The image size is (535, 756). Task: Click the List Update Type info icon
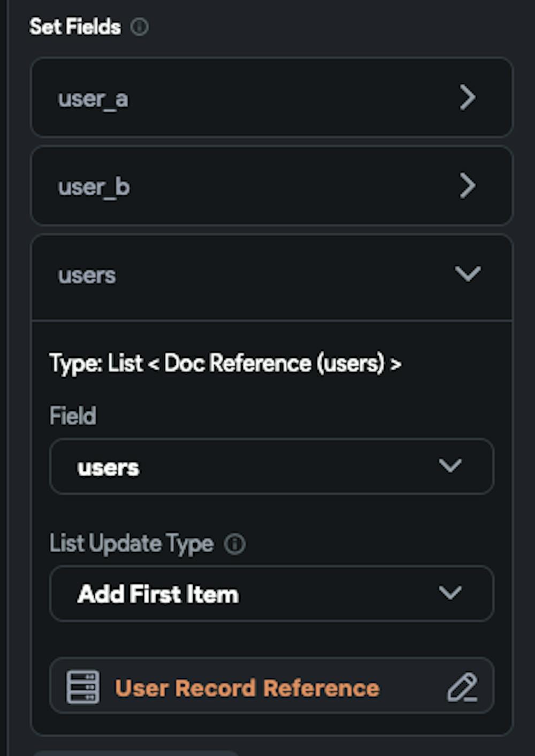point(235,544)
